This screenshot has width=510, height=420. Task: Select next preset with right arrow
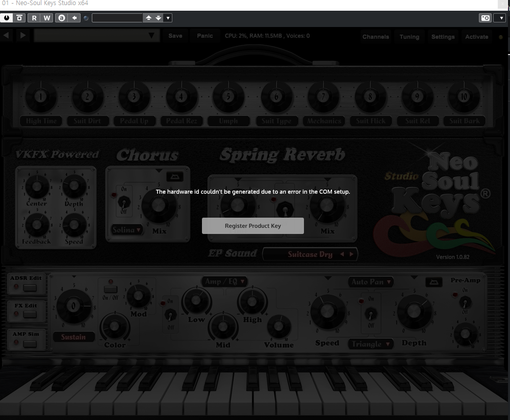(x=23, y=35)
